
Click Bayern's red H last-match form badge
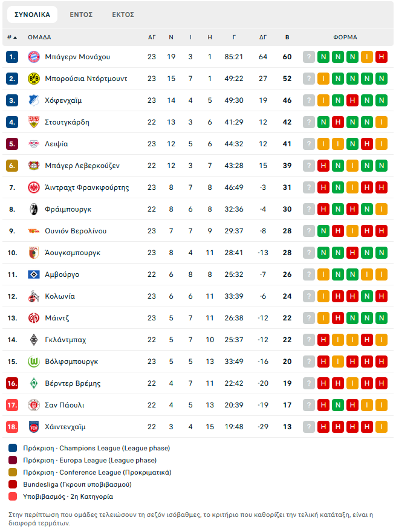[381, 57]
